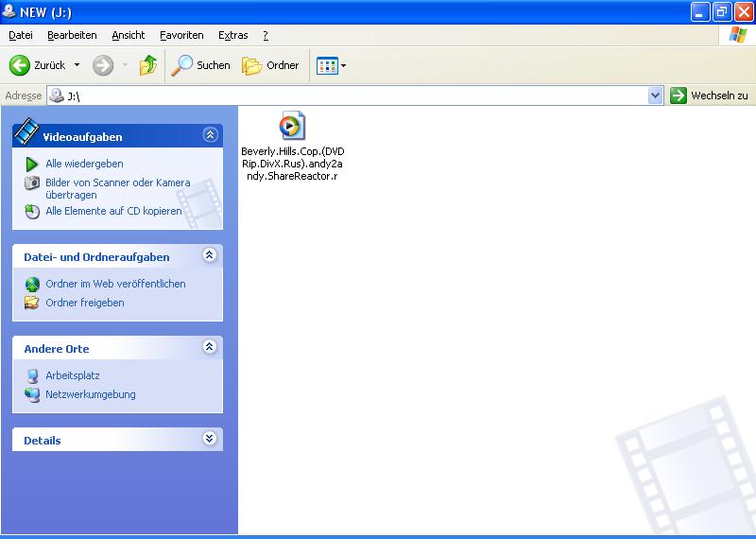Open the Extras menu
This screenshot has width=756, height=539.
(232, 35)
